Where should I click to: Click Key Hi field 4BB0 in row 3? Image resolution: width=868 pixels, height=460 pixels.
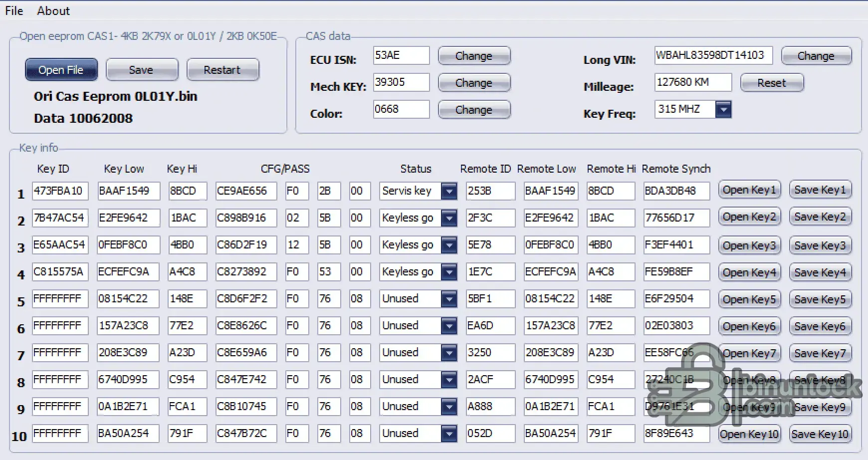tap(188, 245)
